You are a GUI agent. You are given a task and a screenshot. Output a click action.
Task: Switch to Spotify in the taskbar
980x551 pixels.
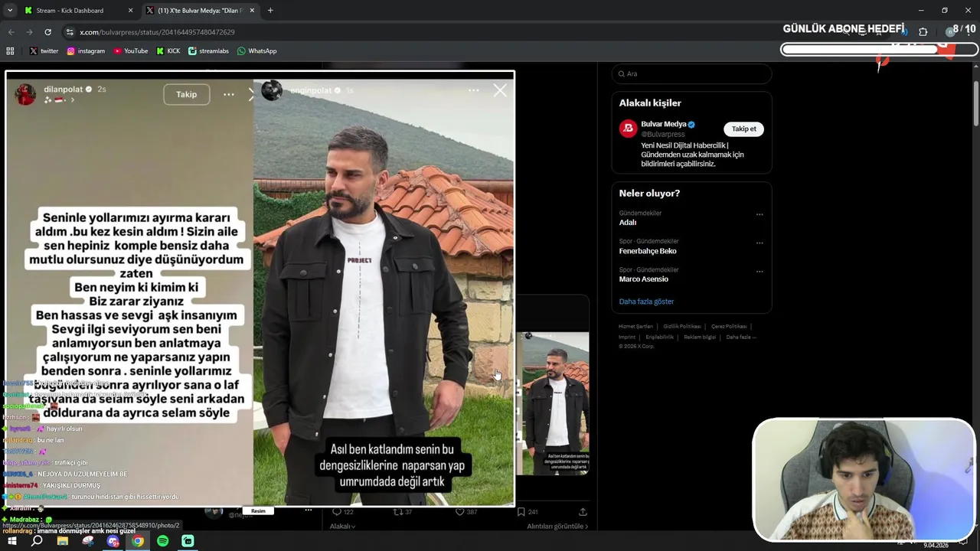162,541
